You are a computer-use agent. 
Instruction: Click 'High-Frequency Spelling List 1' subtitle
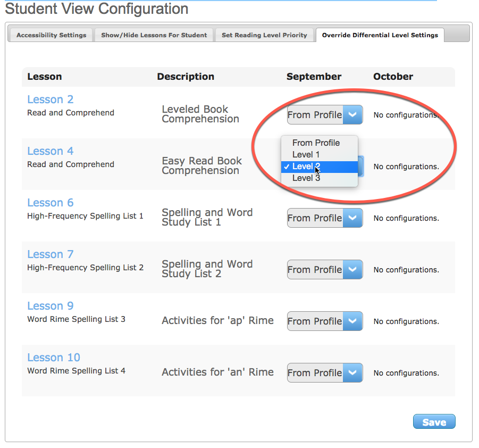pyautogui.click(x=85, y=216)
